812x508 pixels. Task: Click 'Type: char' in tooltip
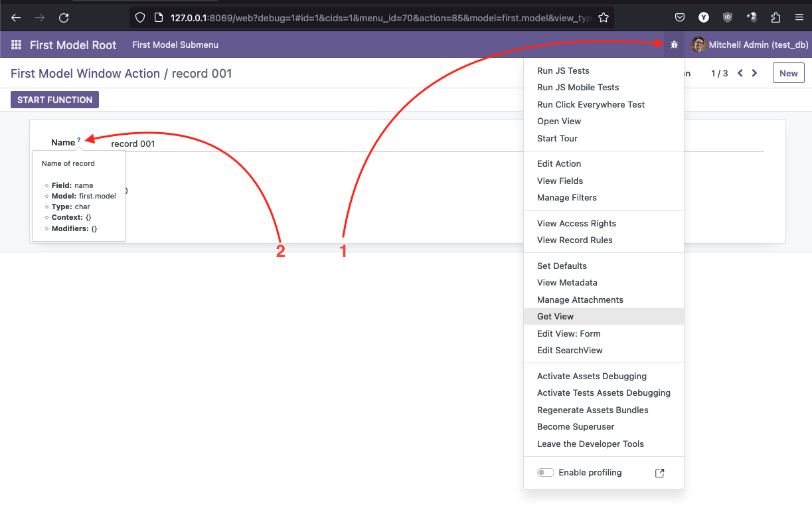point(70,207)
